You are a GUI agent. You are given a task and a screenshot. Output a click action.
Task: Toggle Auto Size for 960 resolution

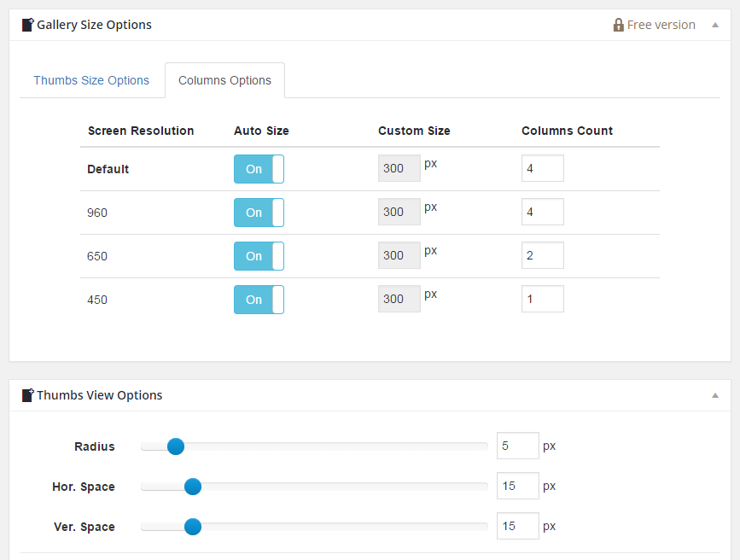coord(259,213)
